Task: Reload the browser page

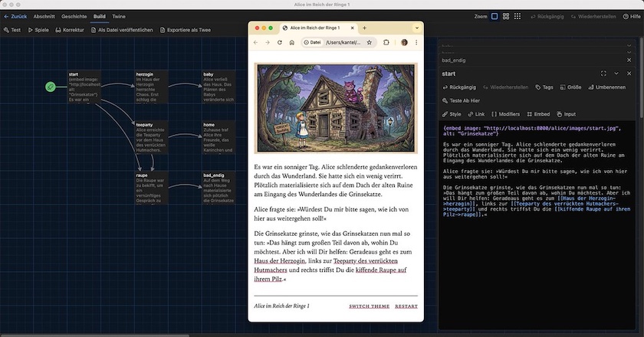Action: click(x=279, y=42)
